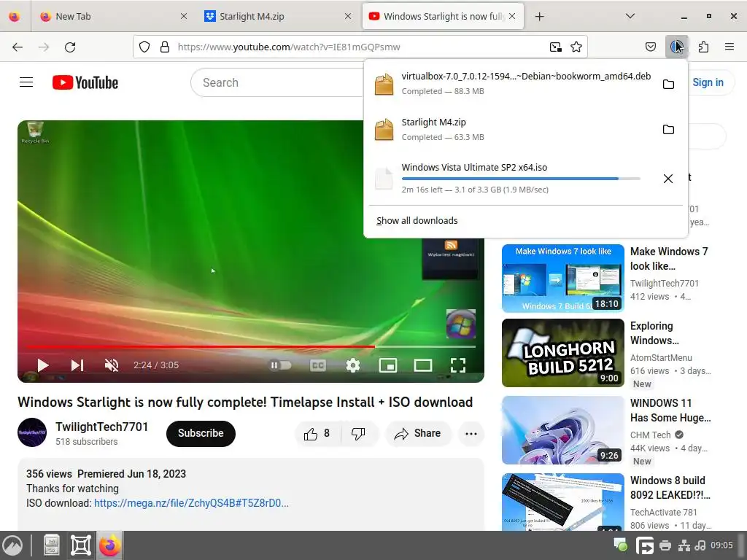
Task: Open the TwilightTech7701 channel name link
Action: tap(101, 427)
